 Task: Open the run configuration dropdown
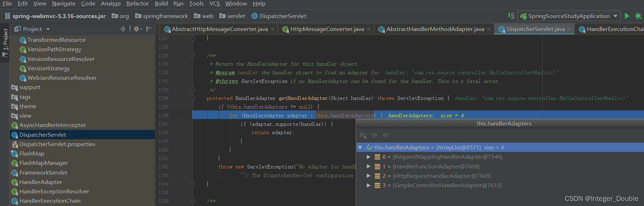point(615,16)
